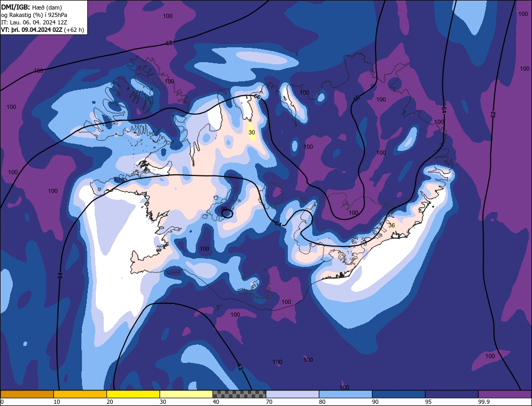Click the pale yellow 30–40 legend swatch
The image size is (532, 406).
[x=186, y=394]
